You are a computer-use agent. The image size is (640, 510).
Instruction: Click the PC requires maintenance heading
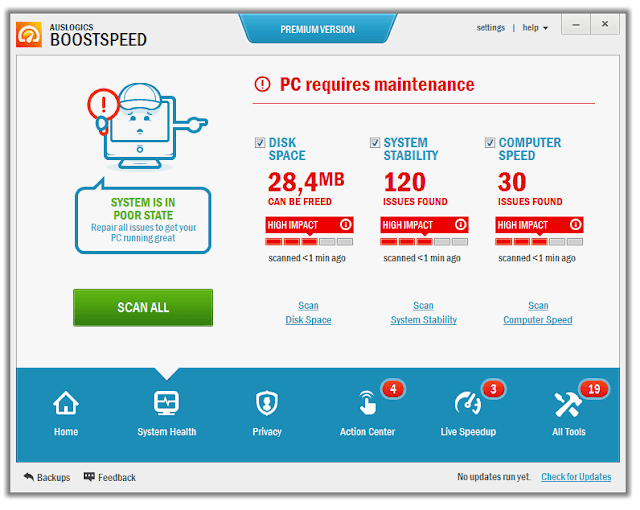point(377,84)
